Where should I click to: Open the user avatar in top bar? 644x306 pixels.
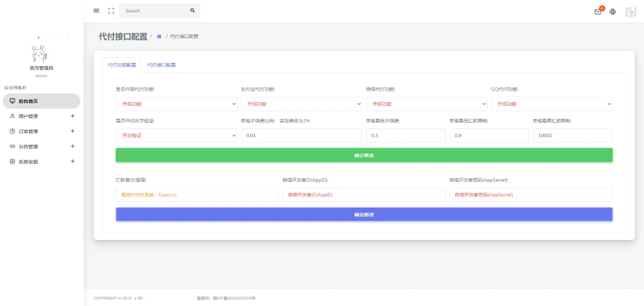coord(629,11)
